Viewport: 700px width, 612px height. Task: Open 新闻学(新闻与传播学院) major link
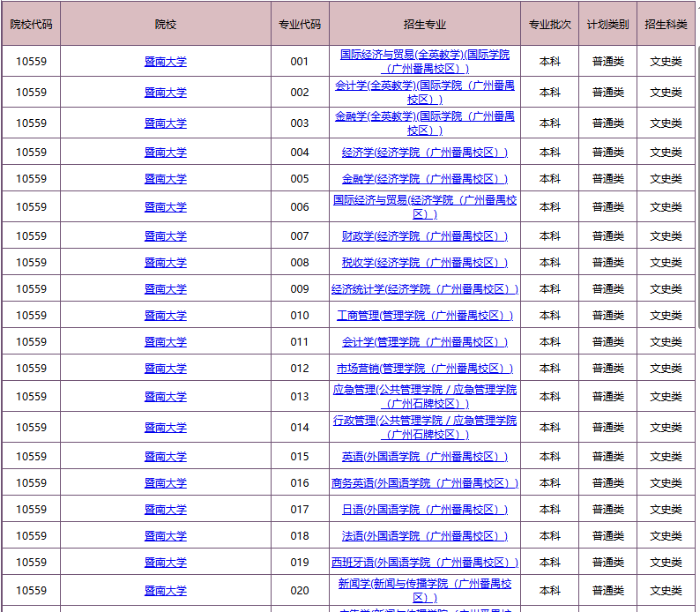tap(425, 591)
